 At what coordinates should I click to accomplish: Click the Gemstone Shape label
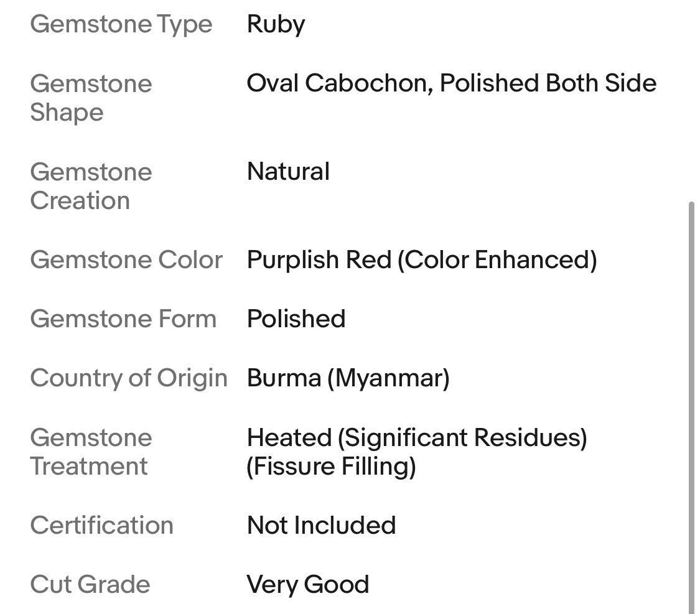[x=91, y=98]
